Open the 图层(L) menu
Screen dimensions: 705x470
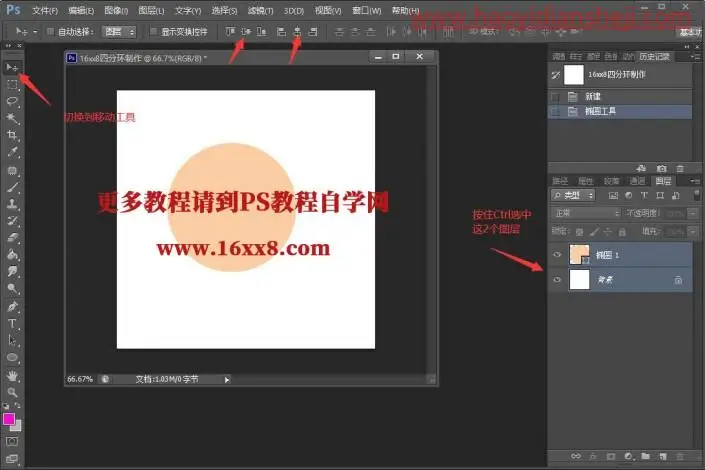pos(151,10)
